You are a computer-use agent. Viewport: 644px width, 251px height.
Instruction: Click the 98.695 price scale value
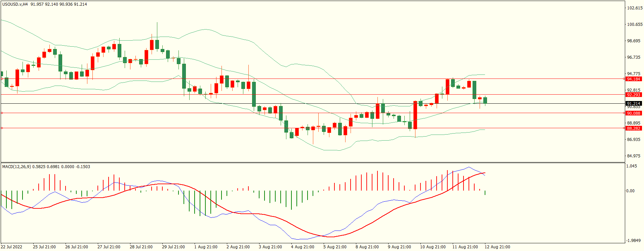[634, 41]
